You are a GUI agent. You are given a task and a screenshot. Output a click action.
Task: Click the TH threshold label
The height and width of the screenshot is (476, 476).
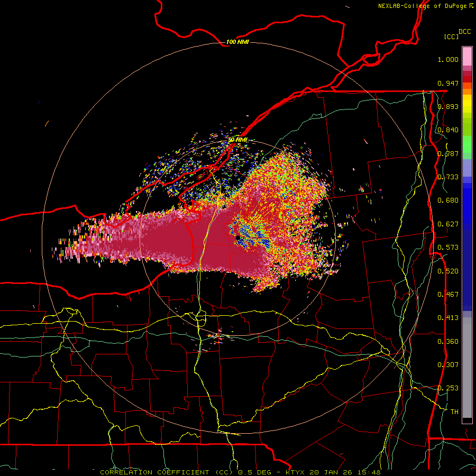coord(454,412)
